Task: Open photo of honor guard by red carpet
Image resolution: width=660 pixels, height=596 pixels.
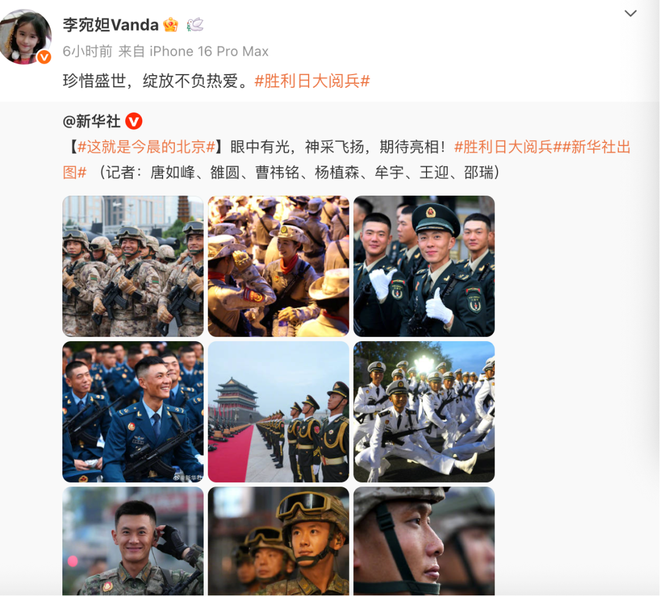Action: pos(279,412)
